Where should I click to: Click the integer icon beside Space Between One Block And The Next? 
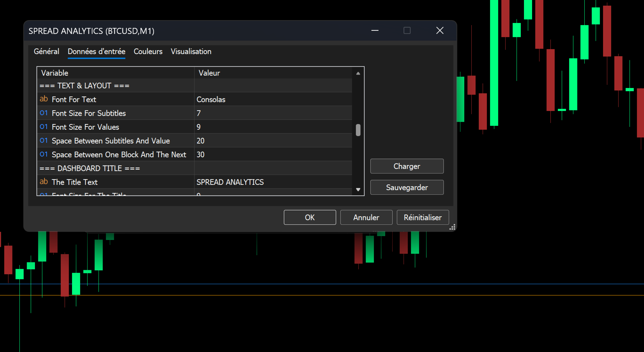pyautogui.click(x=44, y=154)
